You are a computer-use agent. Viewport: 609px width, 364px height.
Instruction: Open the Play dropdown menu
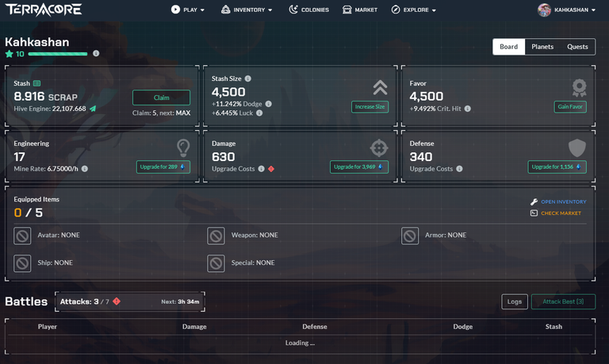point(188,10)
